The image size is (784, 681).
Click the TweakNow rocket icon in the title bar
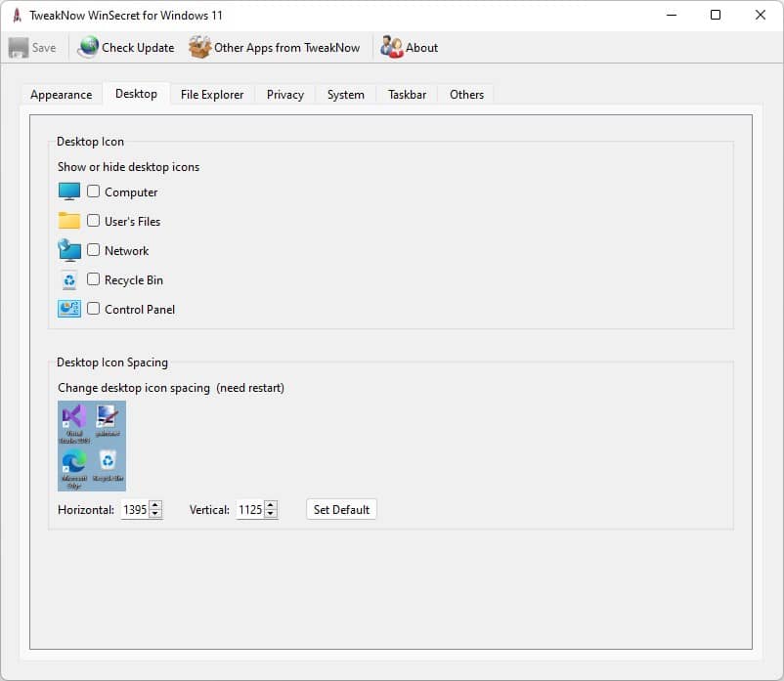(17, 16)
